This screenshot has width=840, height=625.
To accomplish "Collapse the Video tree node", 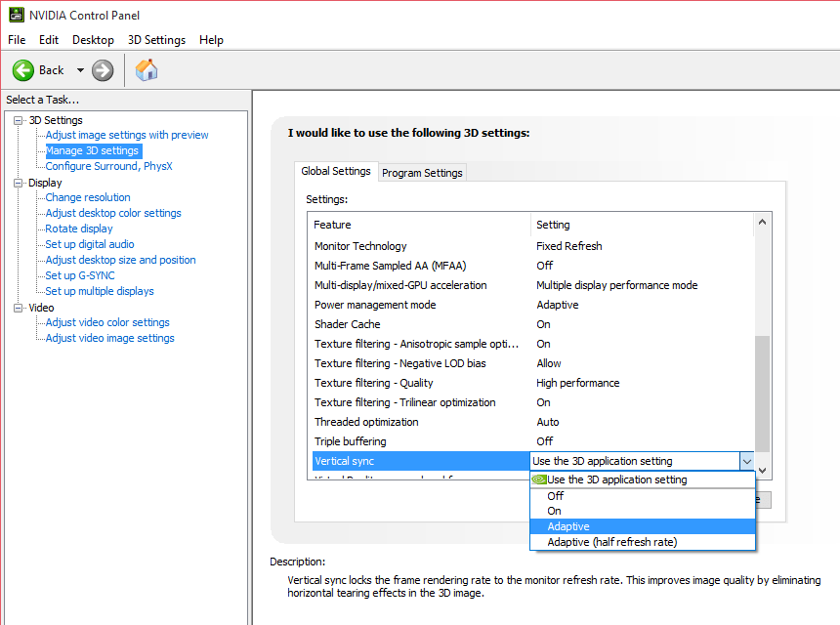I will click(19, 308).
